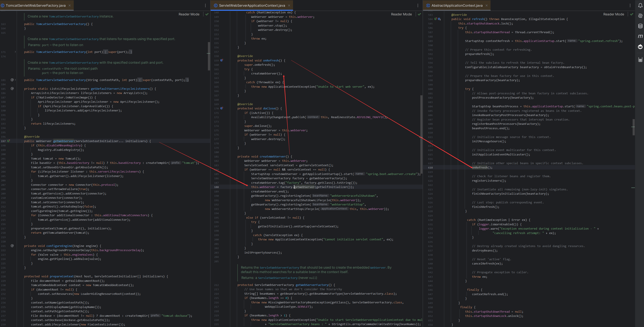Click prepareContext method name on line 228
Image resolution: width=644 pixels, height=327 pixels.
62,276
